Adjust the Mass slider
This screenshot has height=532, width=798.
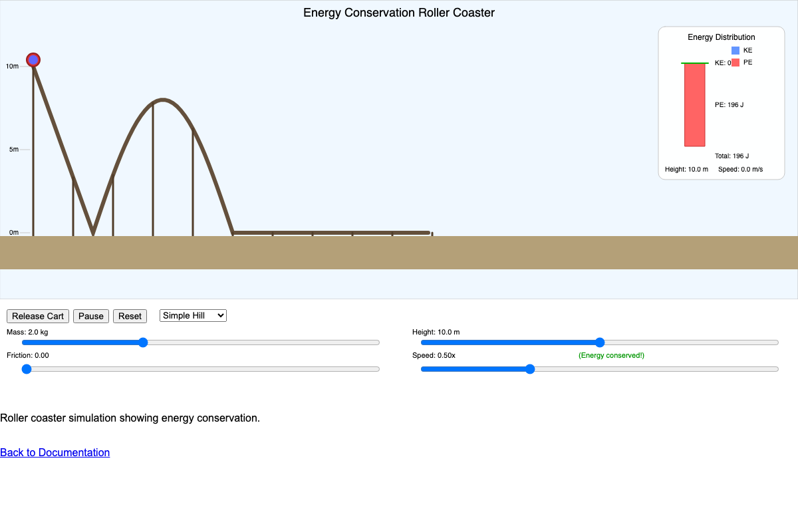pyautogui.click(x=143, y=342)
